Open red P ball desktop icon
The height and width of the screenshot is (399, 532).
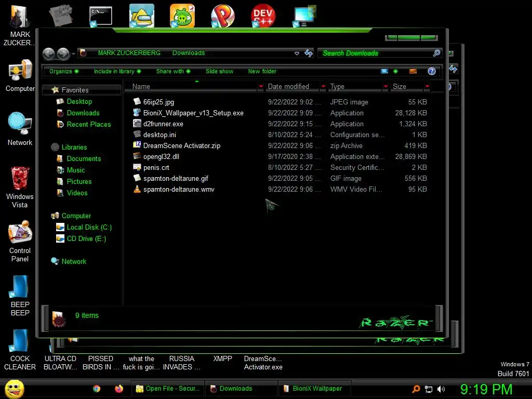(223, 16)
